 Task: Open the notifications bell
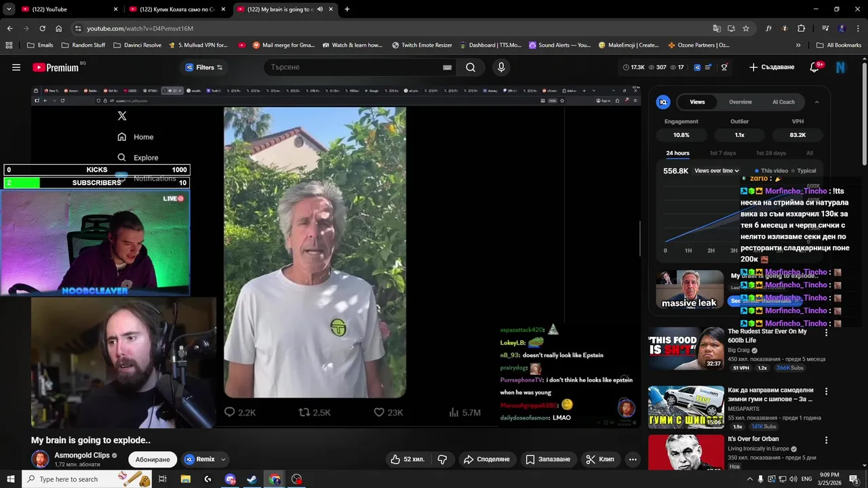click(x=815, y=67)
